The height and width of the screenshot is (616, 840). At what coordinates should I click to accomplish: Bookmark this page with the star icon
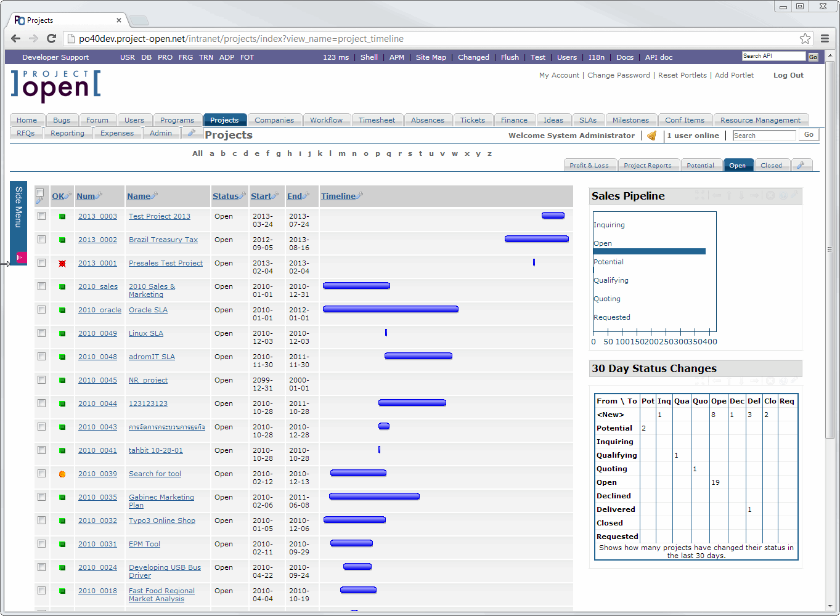click(805, 39)
